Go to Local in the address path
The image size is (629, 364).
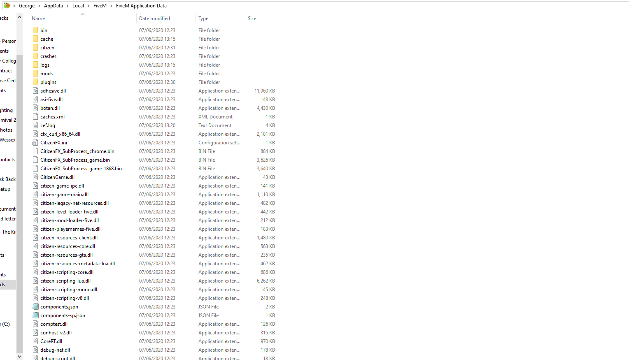pos(78,6)
